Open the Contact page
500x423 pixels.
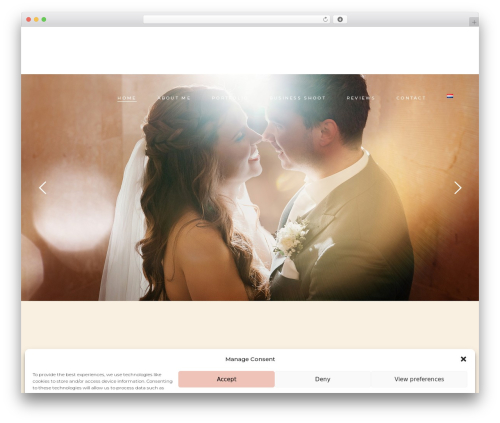pos(411,98)
